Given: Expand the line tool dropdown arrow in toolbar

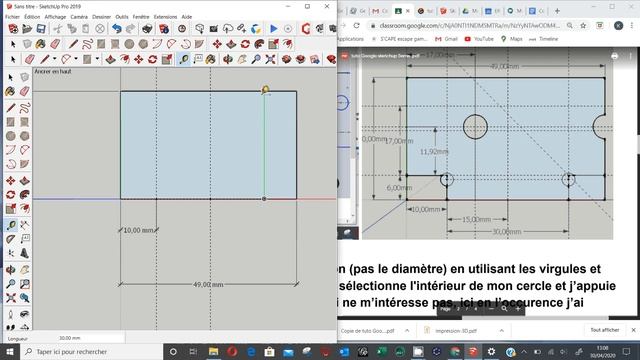Looking at the screenshot, I should pos(54,59).
